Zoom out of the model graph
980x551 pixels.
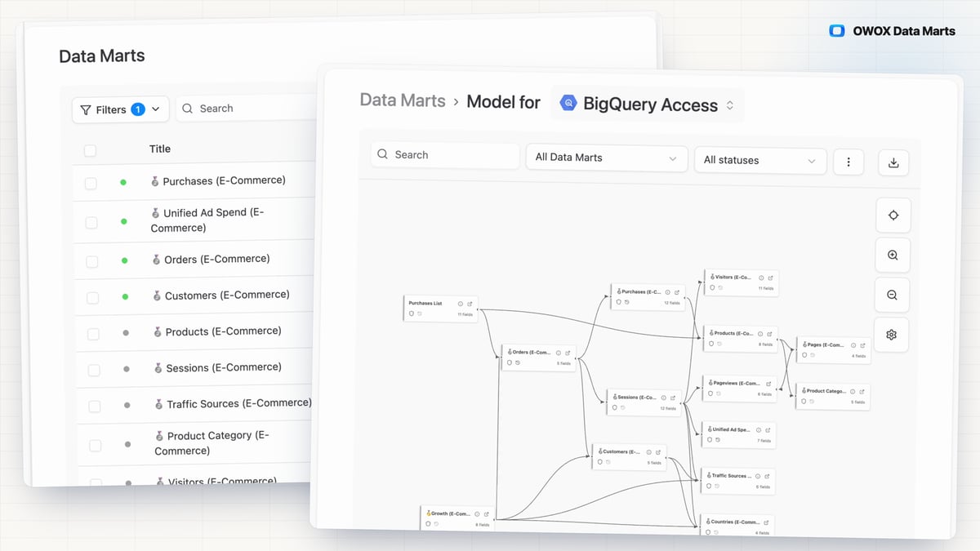point(892,295)
